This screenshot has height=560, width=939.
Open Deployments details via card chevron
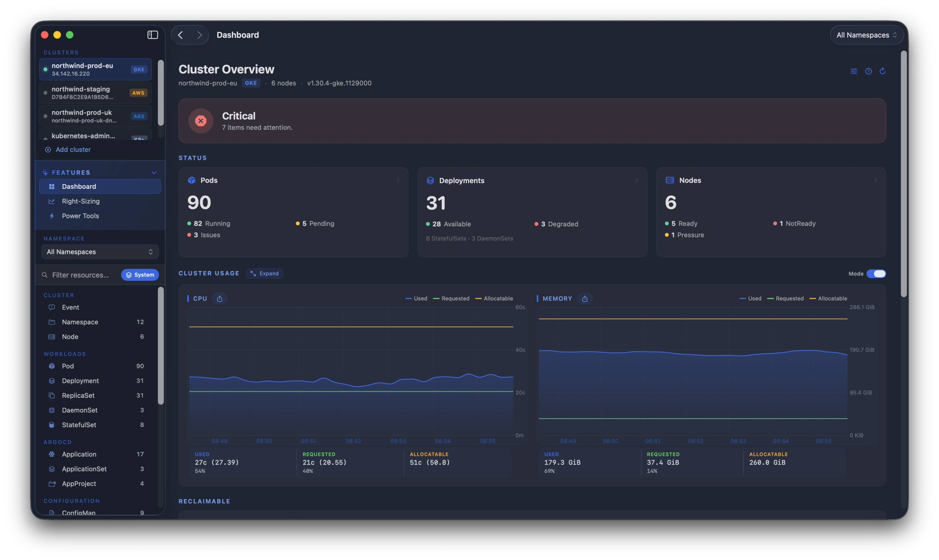pos(637,180)
